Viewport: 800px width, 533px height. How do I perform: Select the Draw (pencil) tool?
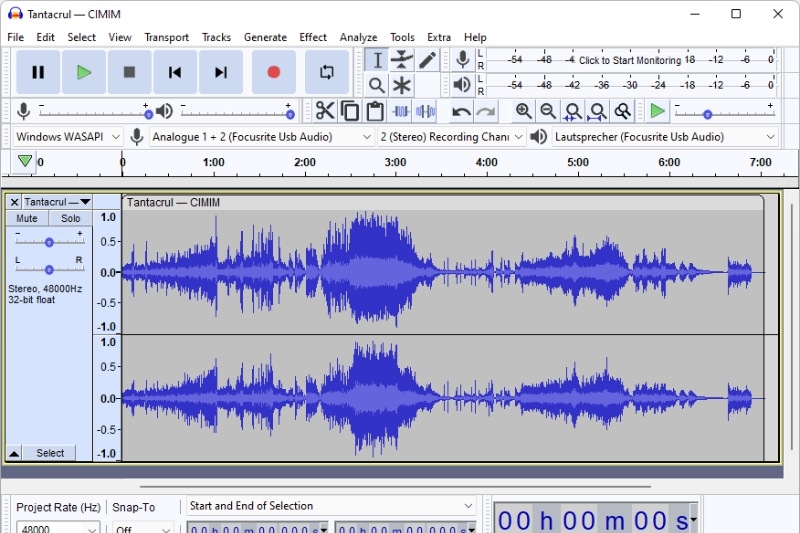427,60
